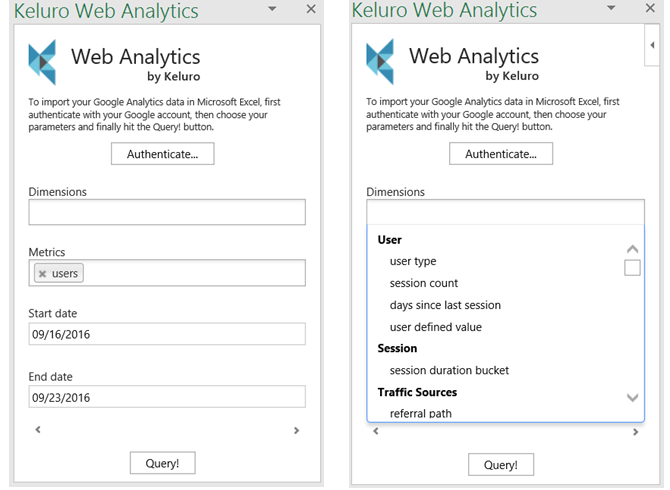Image resolution: width=670 pixels, height=490 pixels.
Task: Click the 'User' group header
Action: [x=390, y=240]
